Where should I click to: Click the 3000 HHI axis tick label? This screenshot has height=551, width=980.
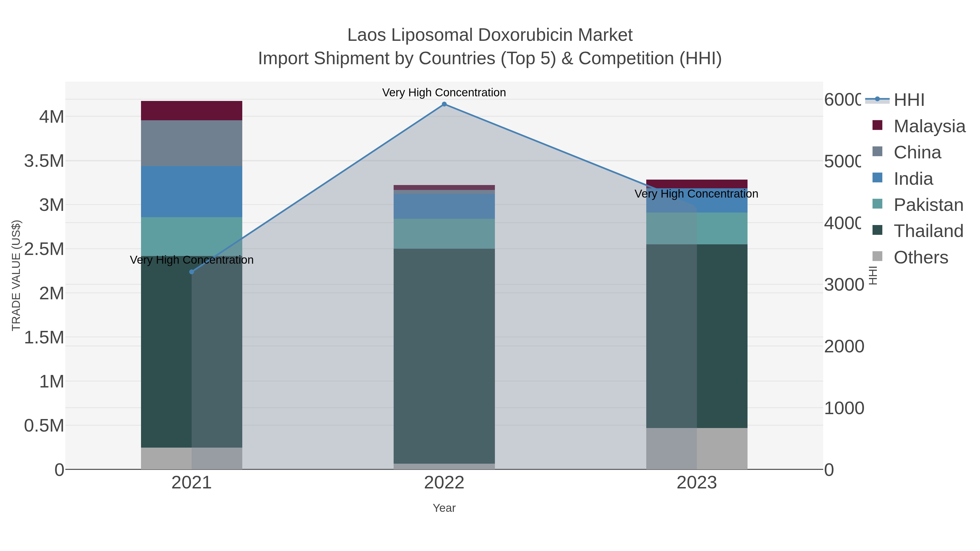(844, 284)
